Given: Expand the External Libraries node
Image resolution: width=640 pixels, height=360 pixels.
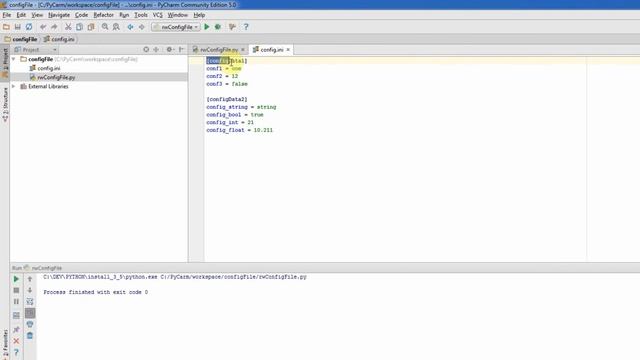Looking at the screenshot, I should pyautogui.click(x=14, y=87).
